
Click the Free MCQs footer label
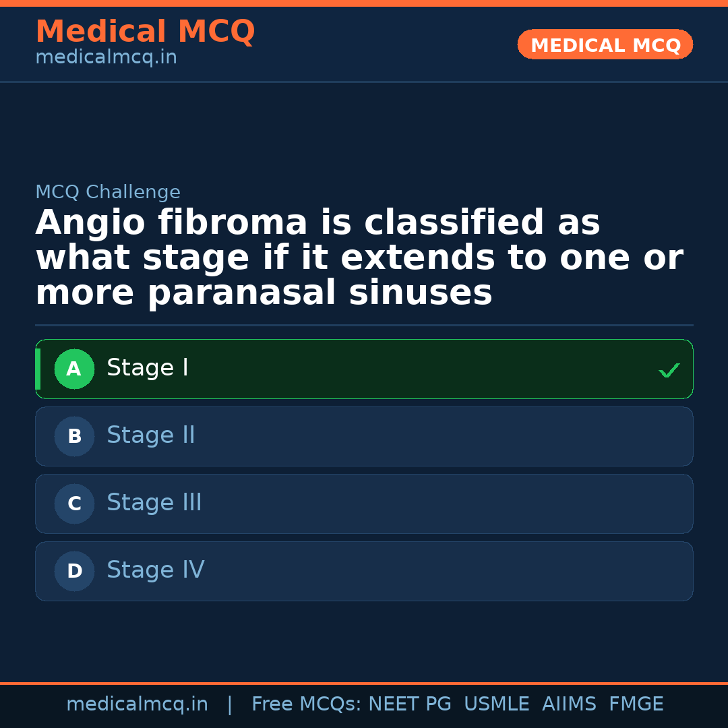click(x=307, y=704)
